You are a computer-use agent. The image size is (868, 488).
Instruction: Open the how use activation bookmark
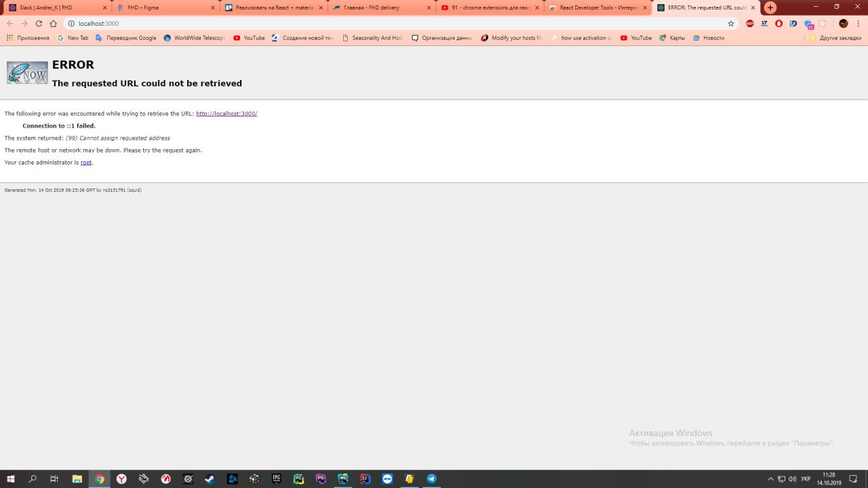pyautogui.click(x=581, y=38)
